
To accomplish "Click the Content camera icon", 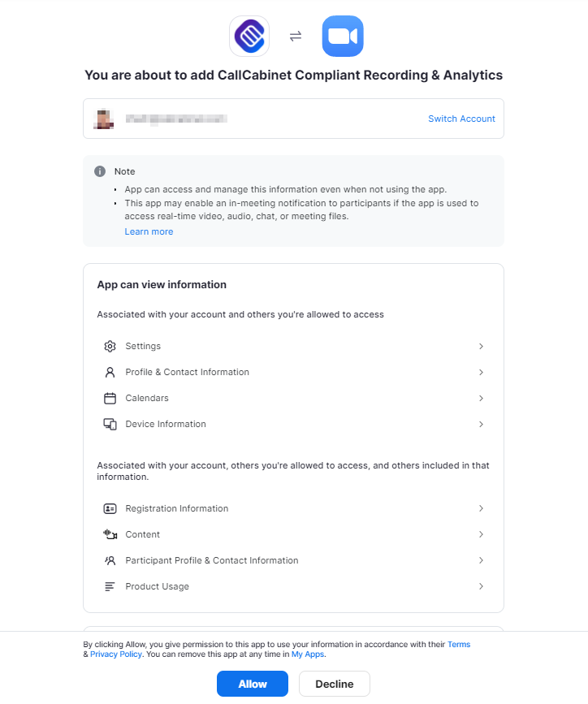I will 110,534.
